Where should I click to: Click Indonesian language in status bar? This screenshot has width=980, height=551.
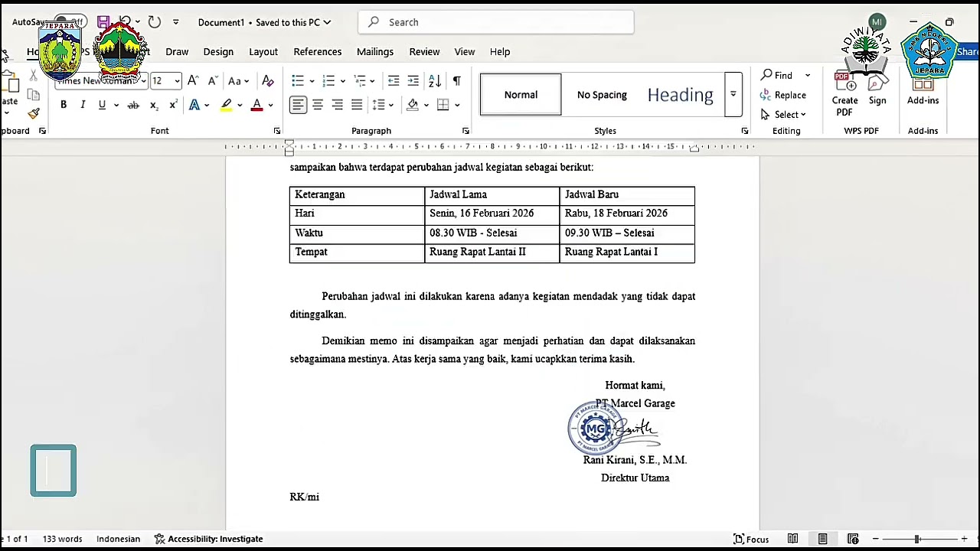click(x=118, y=539)
